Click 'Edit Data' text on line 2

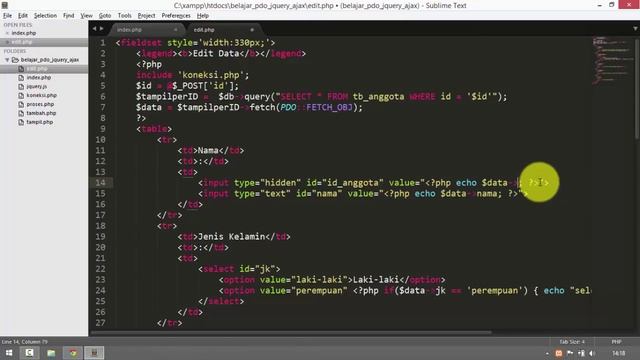pyautogui.click(x=216, y=53)
